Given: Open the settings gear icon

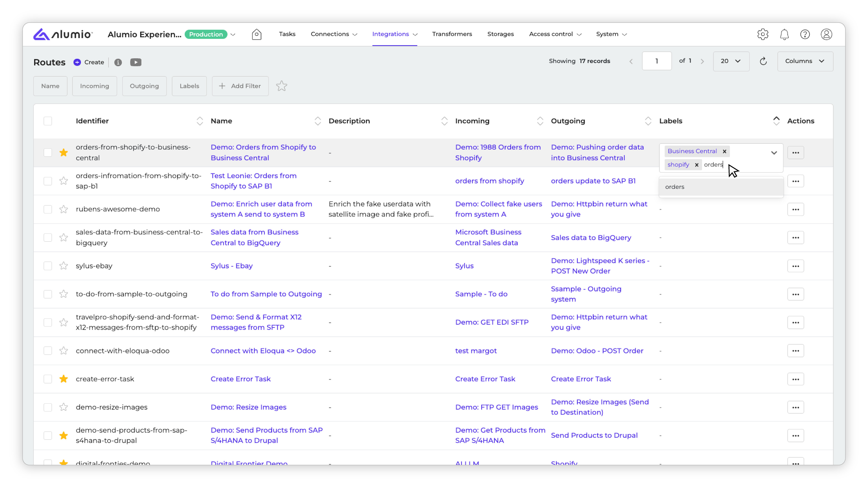Looking at the screenshot, I should pyautogui.click(x=762, y=34).
